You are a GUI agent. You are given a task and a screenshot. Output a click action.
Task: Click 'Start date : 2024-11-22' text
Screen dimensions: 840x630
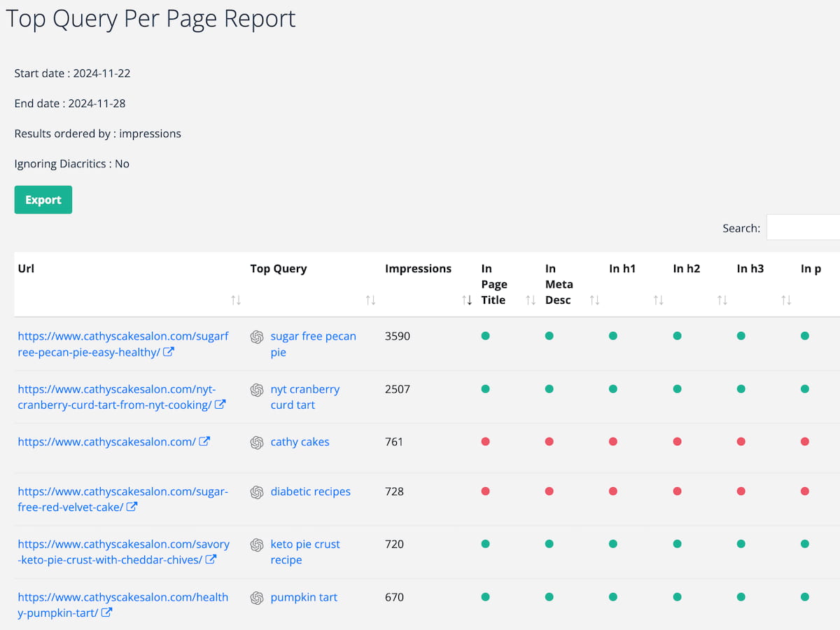pyautogui.click(x=72, y=73)
